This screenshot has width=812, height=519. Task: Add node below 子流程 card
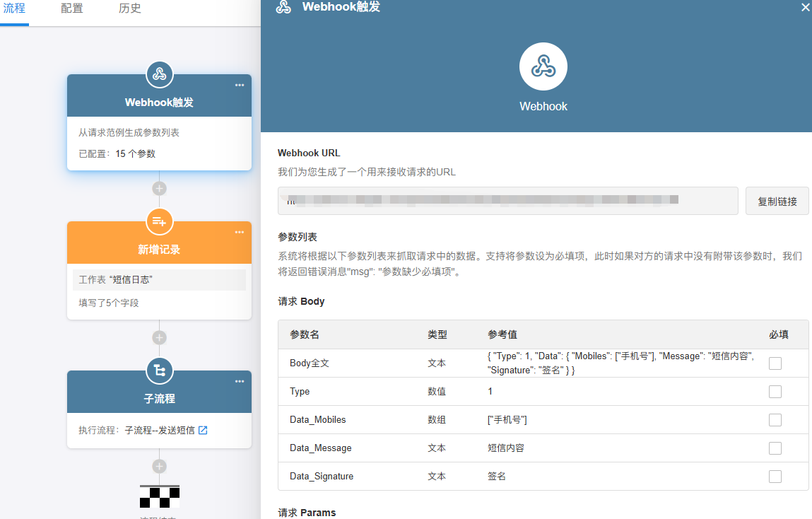[x=160, y=466]
